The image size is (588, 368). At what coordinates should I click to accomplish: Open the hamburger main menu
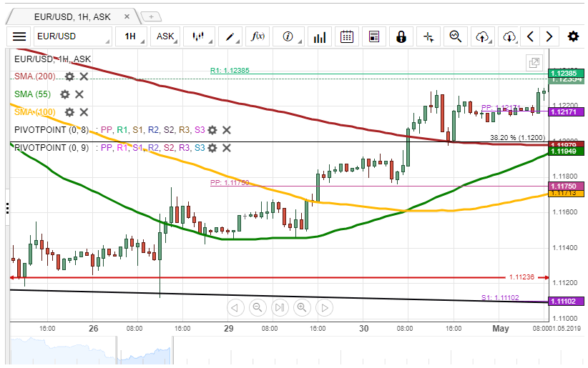tap(19, 36)
